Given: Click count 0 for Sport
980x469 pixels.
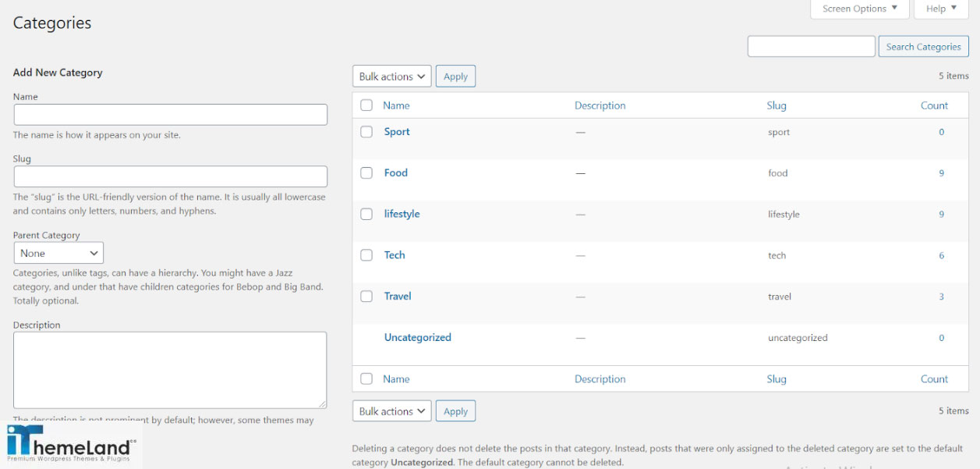Looking at the screenshot, I should coord(941,132).
